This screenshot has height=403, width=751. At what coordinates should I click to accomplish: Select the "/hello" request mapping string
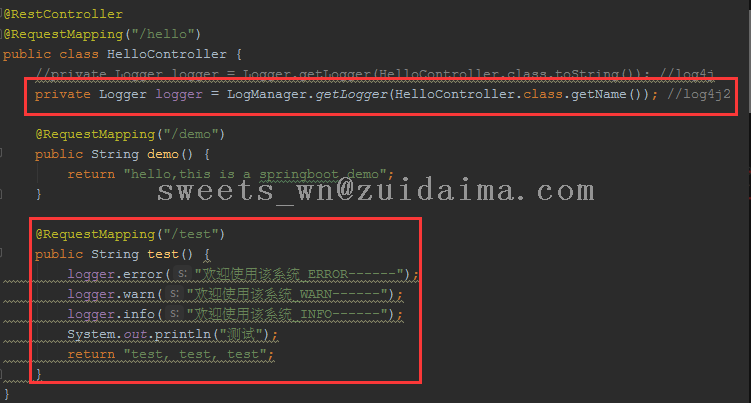[x=163, y=34]
